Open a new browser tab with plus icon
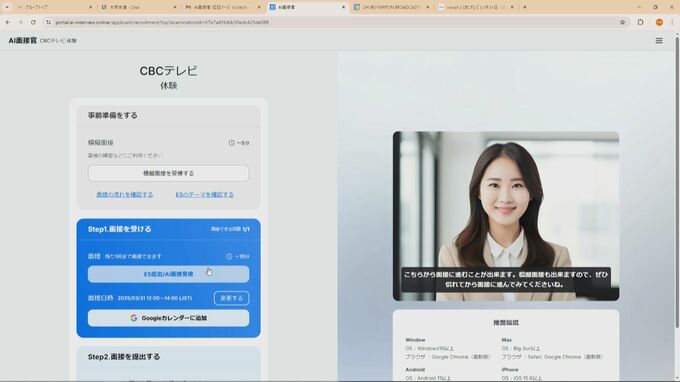The width and height of the screenshot is (680, 382). pyautogui.click(x=525, y=7)
